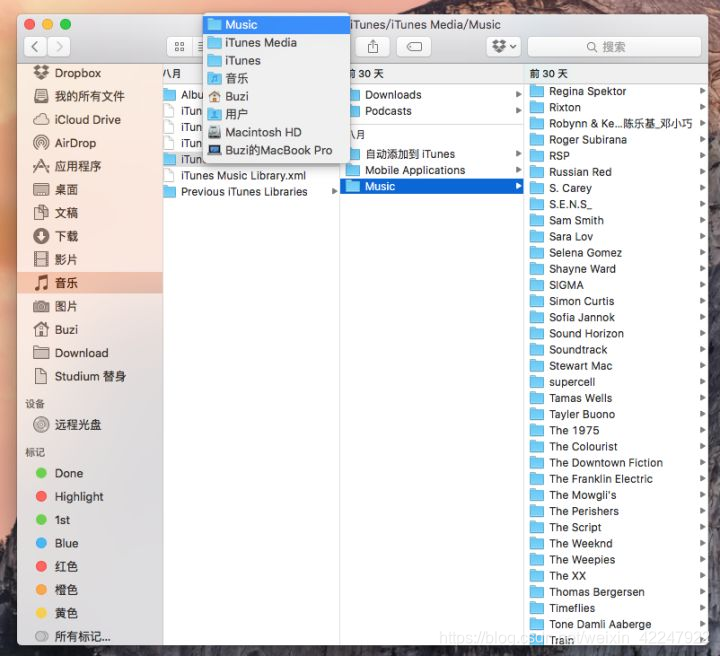The image size is (720, 656).
Task: Select the Soundtrack folder
Action: 617,349
